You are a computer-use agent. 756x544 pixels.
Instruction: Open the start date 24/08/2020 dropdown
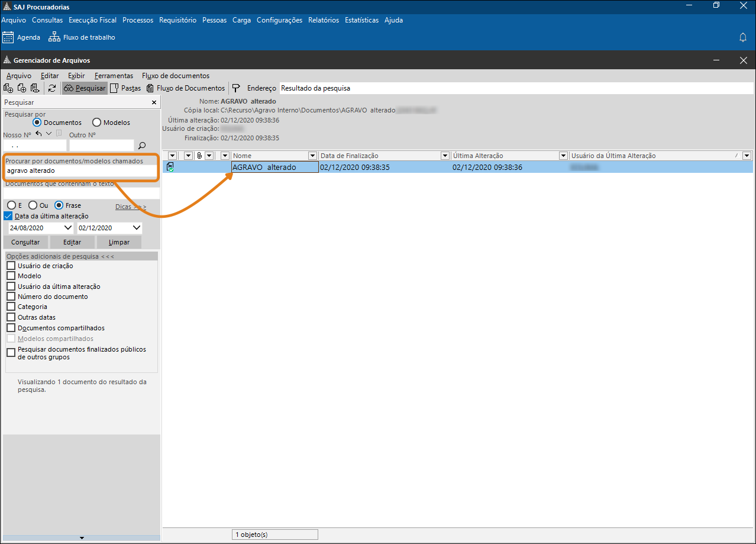click(x=67, y=228)
